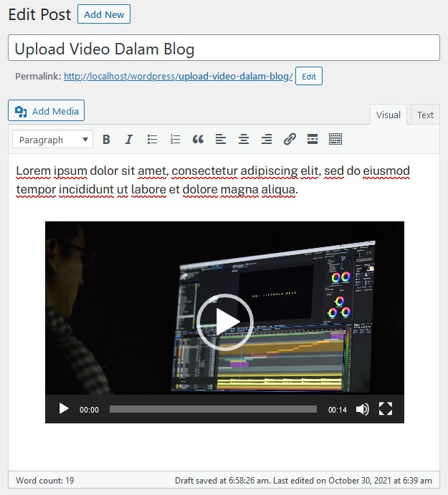Click the Lorem ipsum paragraph text
The width and height of the screenshot is (448, 495).
pyautogui.click(x=213, y=180)
